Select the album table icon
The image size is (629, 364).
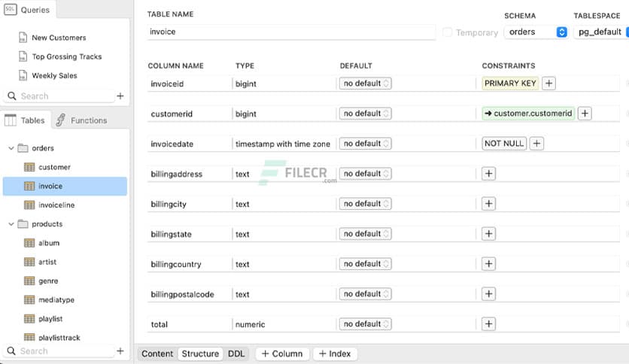[29, 243]
